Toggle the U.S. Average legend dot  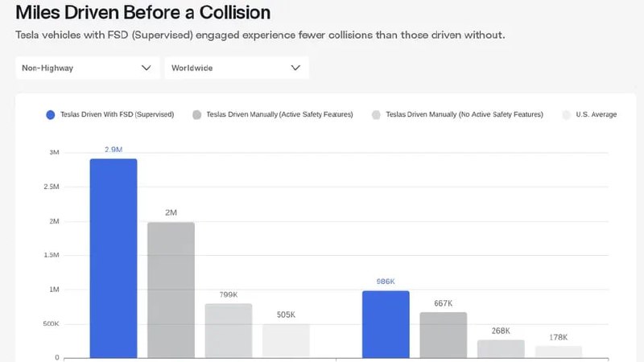pos(566,115)
